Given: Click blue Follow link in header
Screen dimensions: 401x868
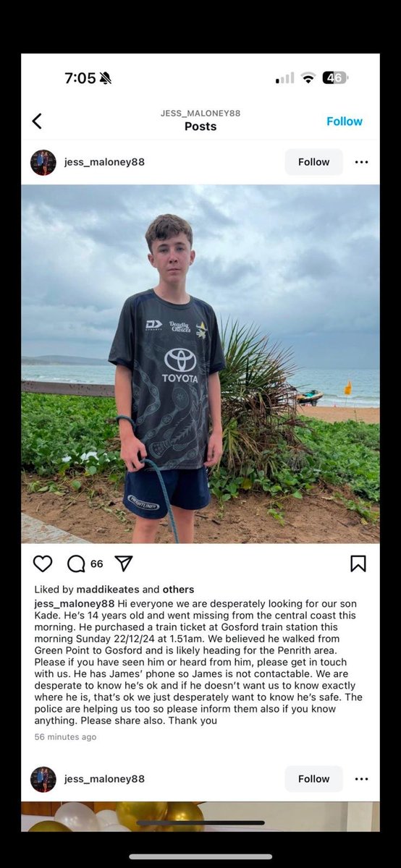Looking at the screenshot, I should click(x=345, y=122).
